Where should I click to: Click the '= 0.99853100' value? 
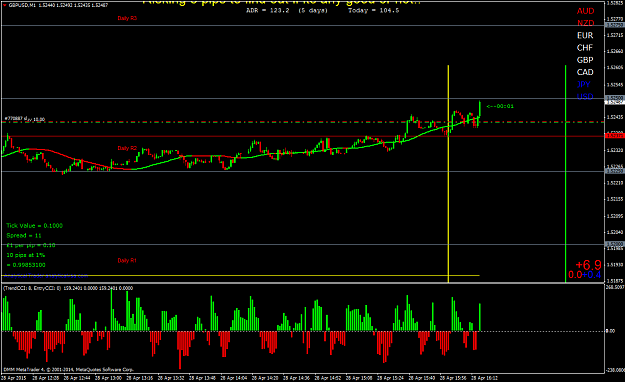point(26,265)
